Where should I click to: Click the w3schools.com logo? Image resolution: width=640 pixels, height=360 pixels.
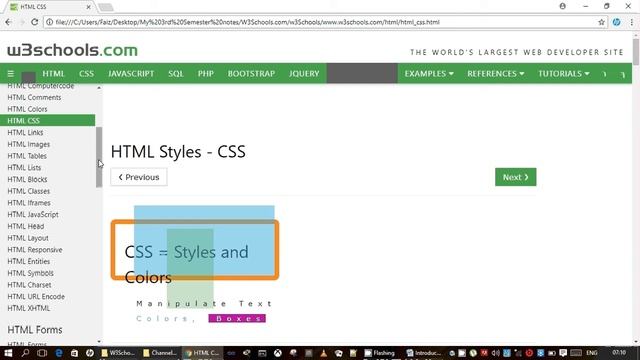point(72,50)
